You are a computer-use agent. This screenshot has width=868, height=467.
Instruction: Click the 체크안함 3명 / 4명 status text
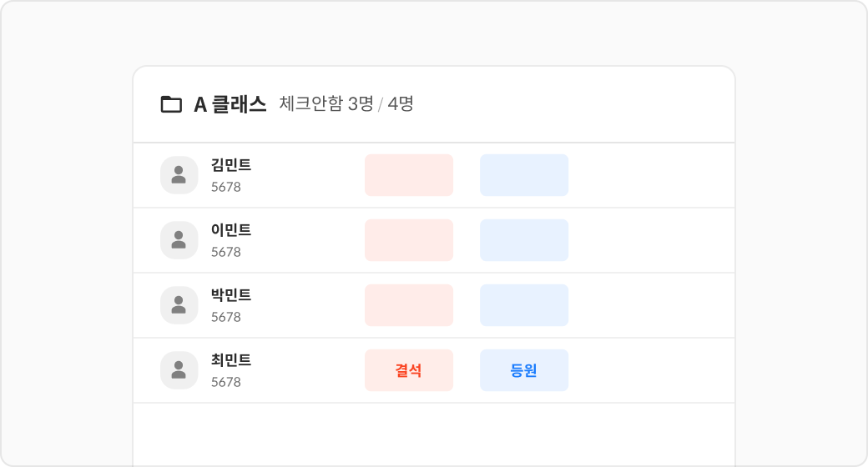pos(346,104)
